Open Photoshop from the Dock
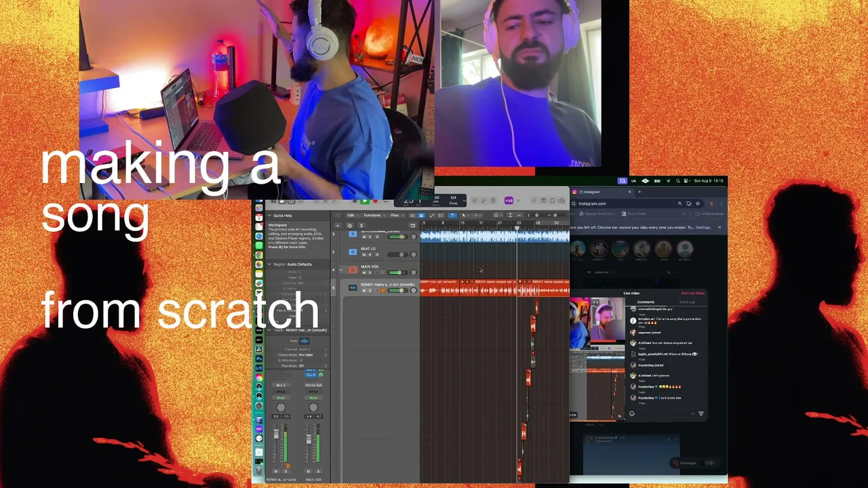The height and width of the screenshot is (488, 868). tap(259, 359)
